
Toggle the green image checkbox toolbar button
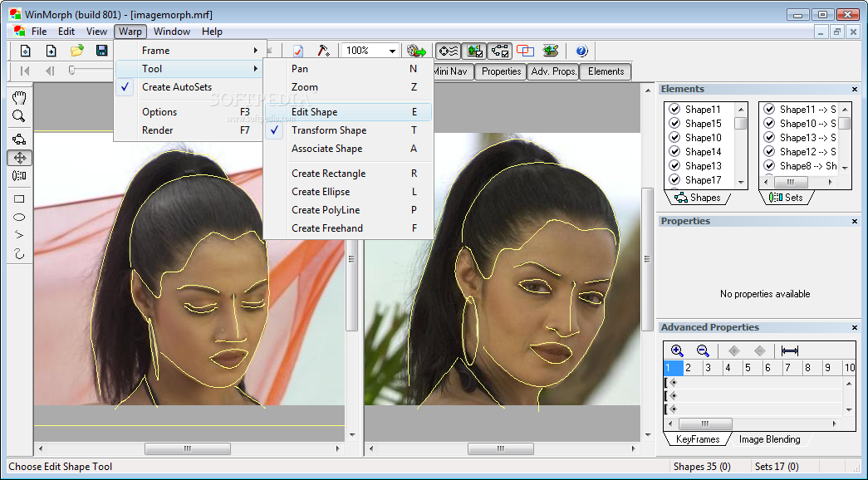[x=474, y=51]
